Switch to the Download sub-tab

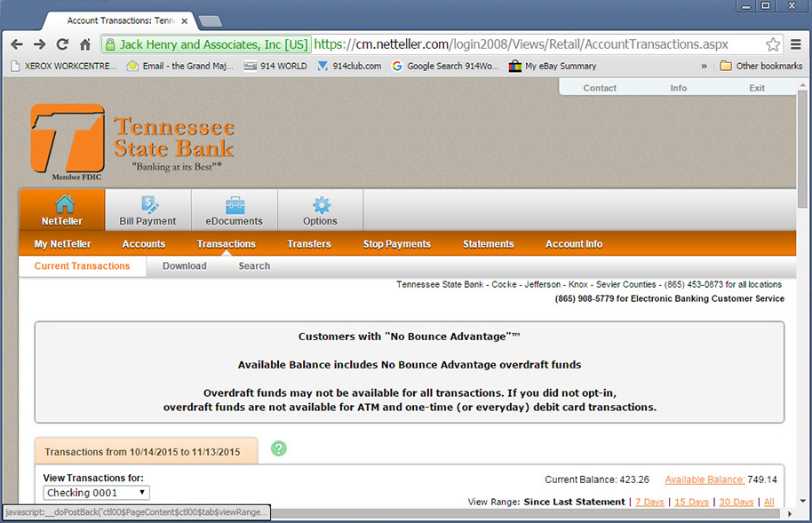185,266
